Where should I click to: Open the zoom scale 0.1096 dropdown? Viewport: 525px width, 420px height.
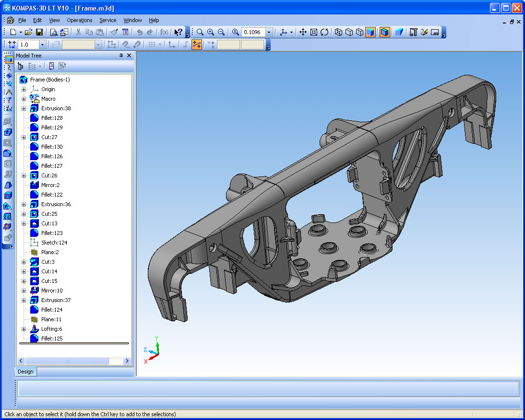269,32
